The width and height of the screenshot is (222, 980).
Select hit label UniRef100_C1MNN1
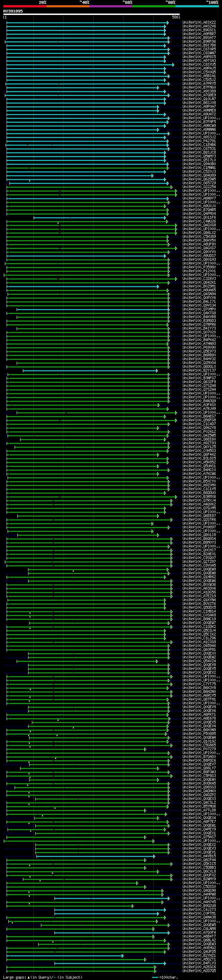point(199,168)
